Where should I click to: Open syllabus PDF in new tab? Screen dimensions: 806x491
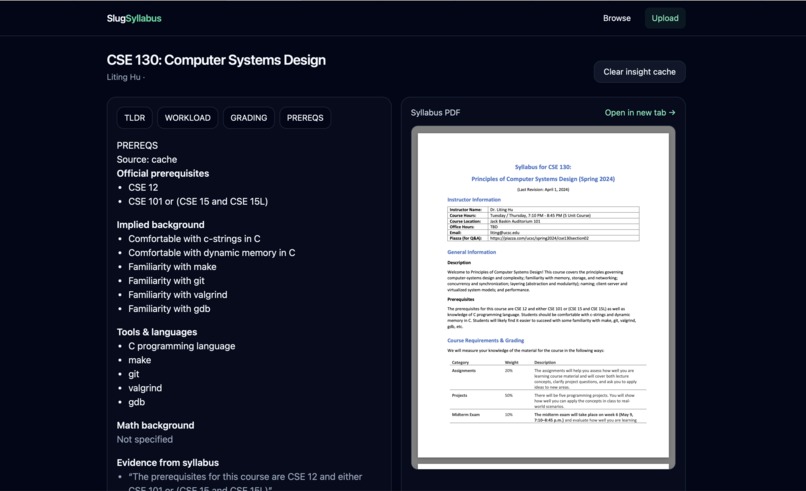pyautogui.click(x=640, y=113)
